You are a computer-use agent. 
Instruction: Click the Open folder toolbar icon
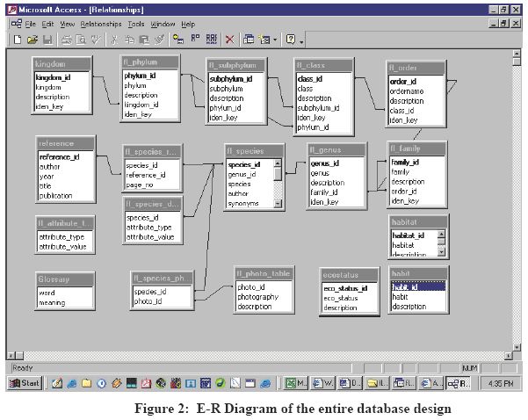tap(33, 40)
